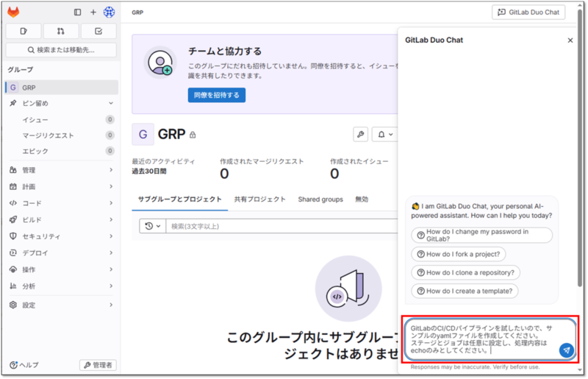Screen dimensions: 588x379
Task: Open pinned マージリクエスト item
Action: (x=62, y=135)
